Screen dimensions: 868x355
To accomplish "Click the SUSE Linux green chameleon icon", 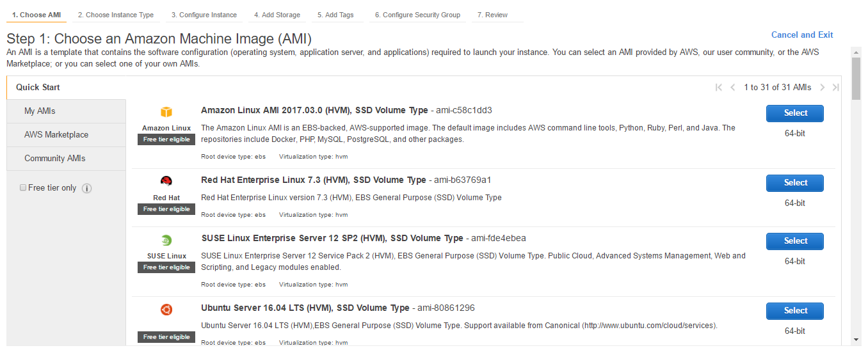I will click(166, 241).
